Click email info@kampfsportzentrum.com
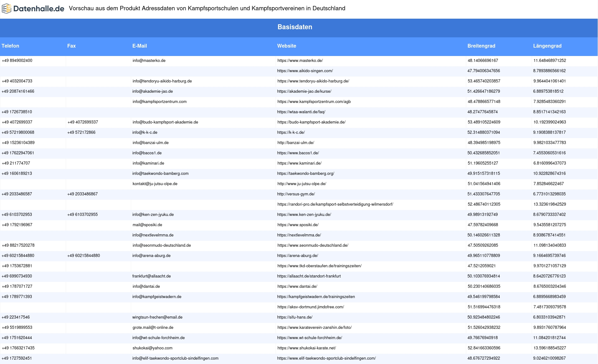598x364 pixels. 159,102
